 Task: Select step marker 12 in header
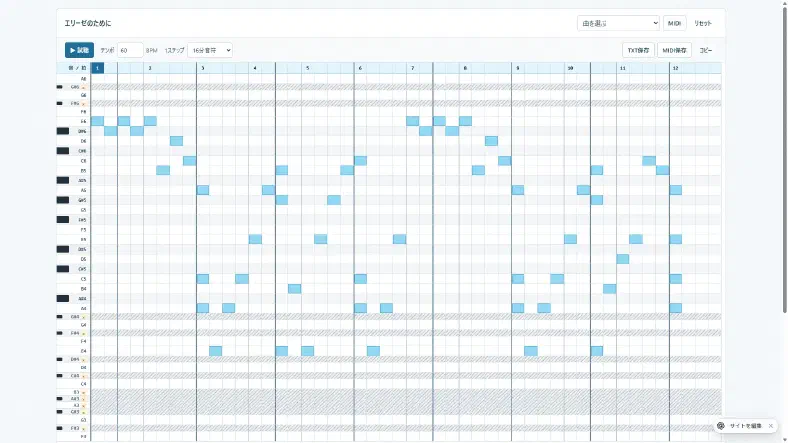675,68
